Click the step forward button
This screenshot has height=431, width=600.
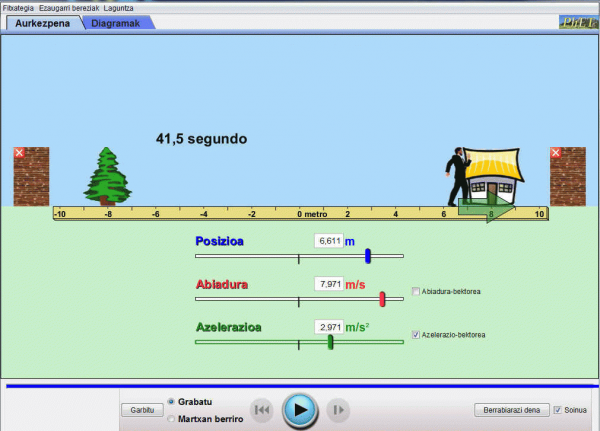[338, 409]
